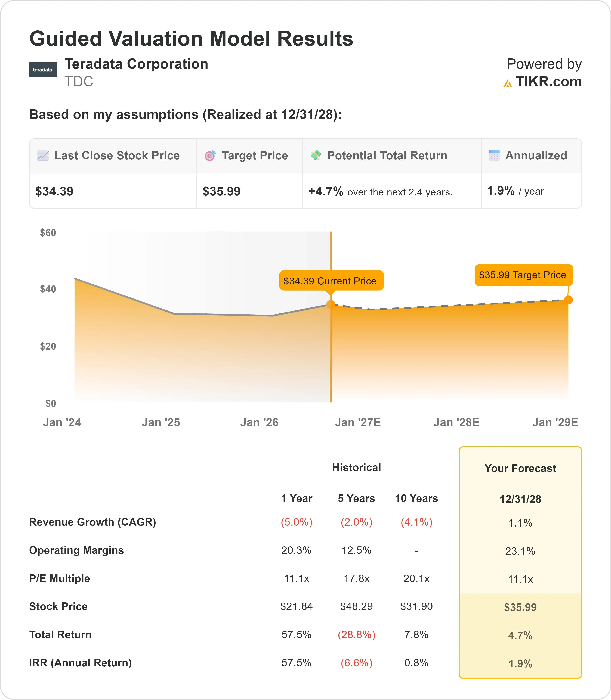This screenshot has width=611, height=700.
Task: Click the 'Jan '25' axis label
Action: pyautogui.click(x=161, y=423)
